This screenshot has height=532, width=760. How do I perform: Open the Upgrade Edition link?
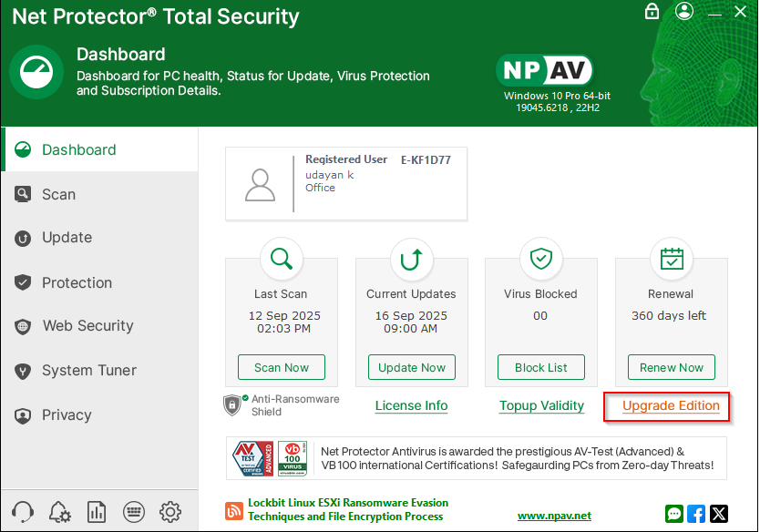671,405
